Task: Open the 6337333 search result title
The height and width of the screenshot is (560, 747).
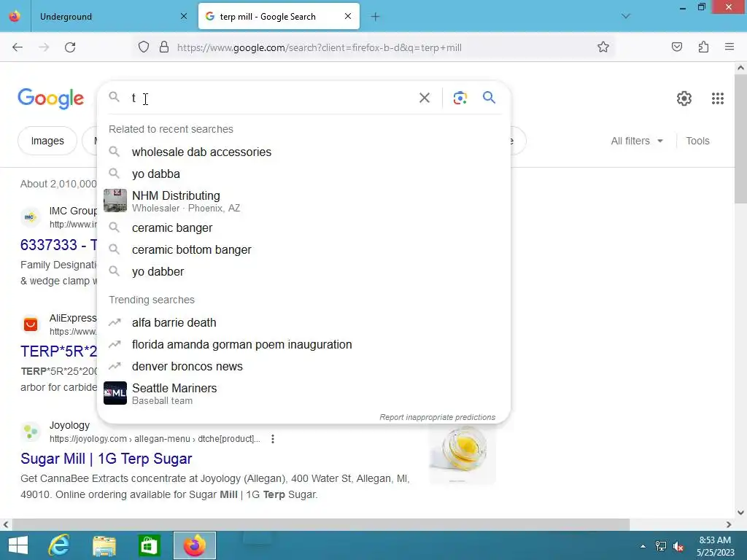Action: pos(58,245)
